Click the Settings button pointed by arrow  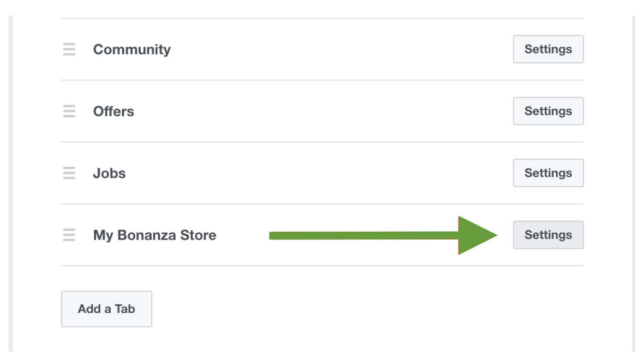pos(548,234)
